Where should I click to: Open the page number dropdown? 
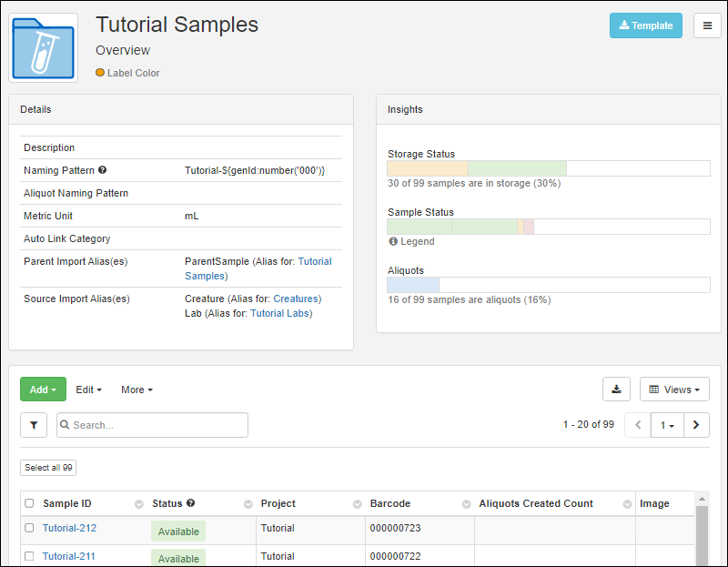tap(667, 425)
